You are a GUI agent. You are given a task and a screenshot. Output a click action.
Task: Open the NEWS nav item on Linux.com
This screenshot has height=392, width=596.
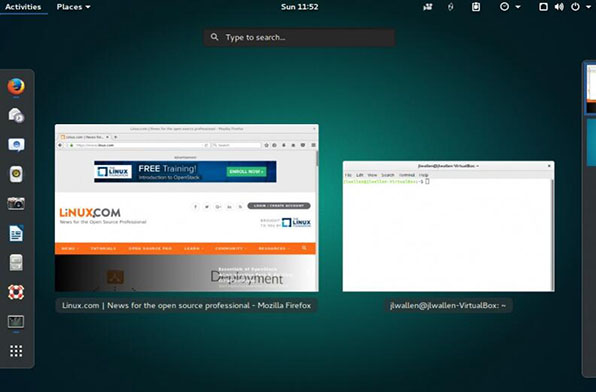click(x=70, y=249)
